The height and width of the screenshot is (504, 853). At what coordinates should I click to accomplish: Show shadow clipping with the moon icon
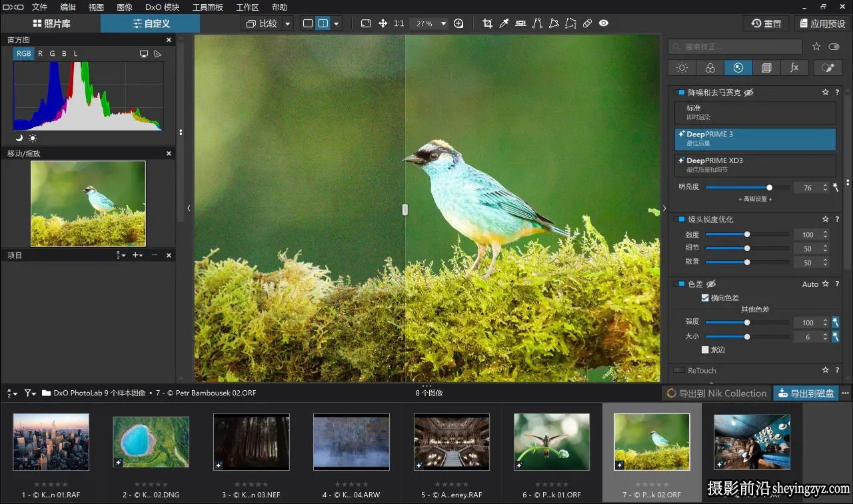(x=19, y=138)
